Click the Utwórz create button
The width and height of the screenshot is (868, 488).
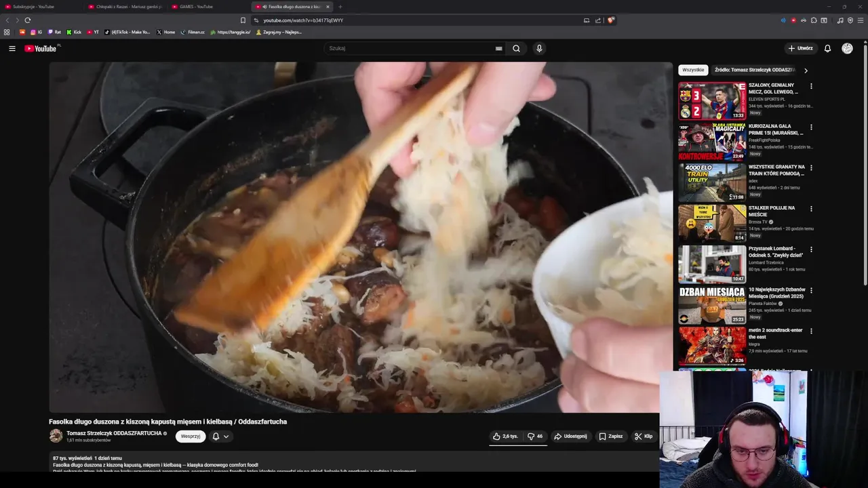coord(800,48)
